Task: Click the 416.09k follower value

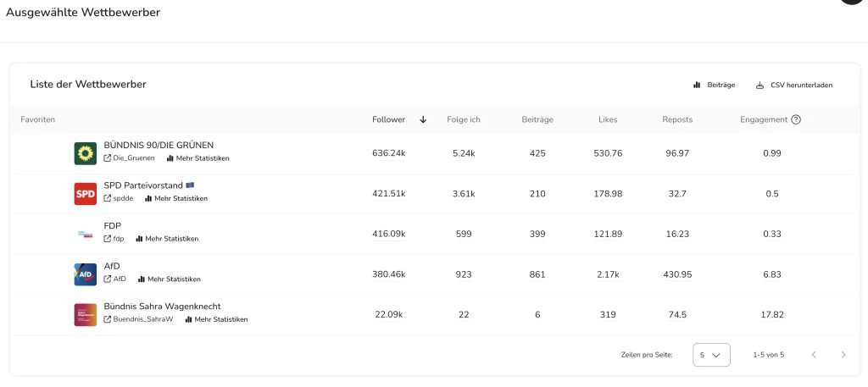Action: click(388, 235)
